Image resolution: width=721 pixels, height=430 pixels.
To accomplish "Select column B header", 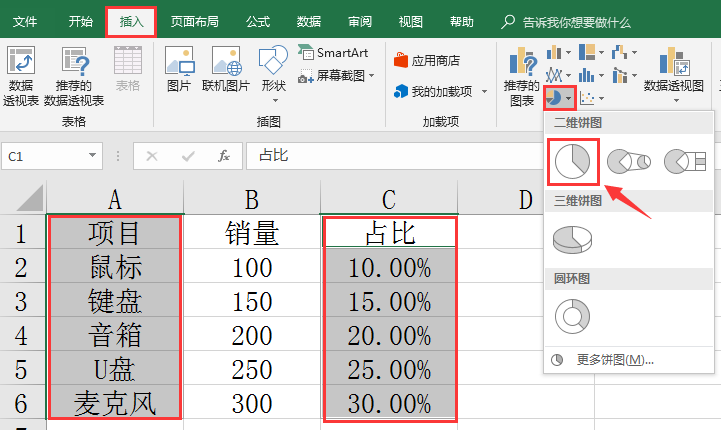I will (252, 199).
